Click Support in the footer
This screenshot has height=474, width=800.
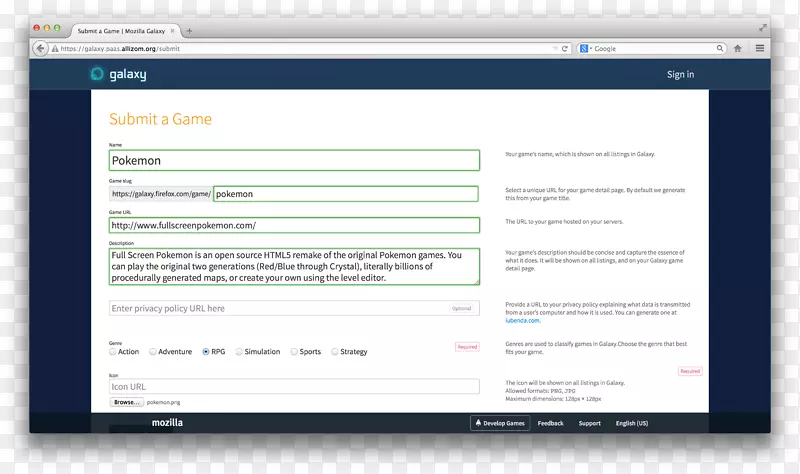[589, 423]
